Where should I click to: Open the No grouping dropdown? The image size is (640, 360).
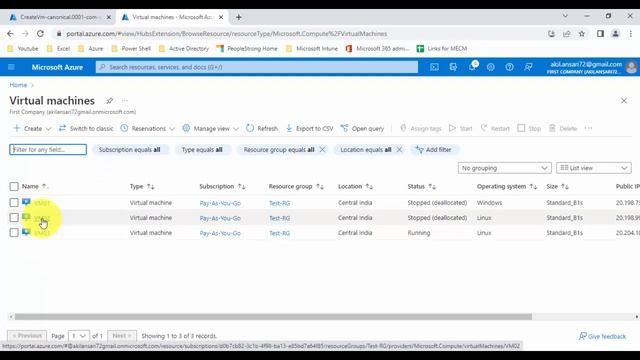point(504,168)
